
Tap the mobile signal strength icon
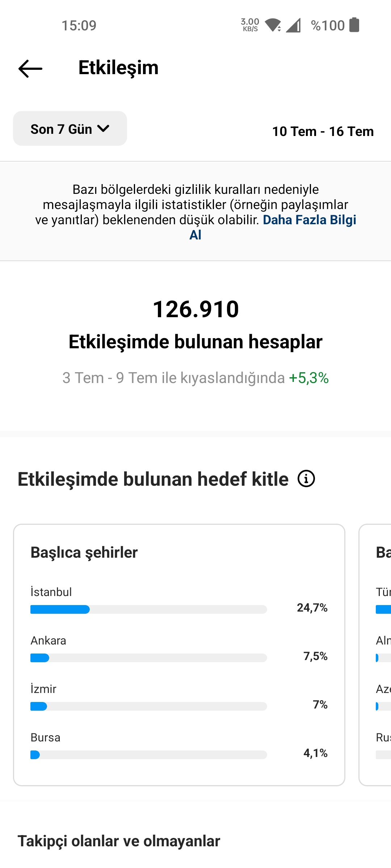(293, 25)
